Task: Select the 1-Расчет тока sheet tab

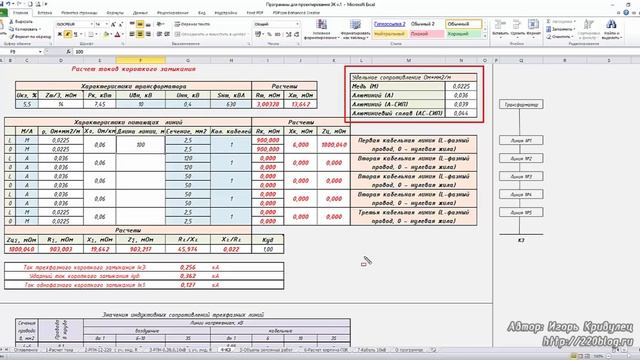Action: (60, 350)
